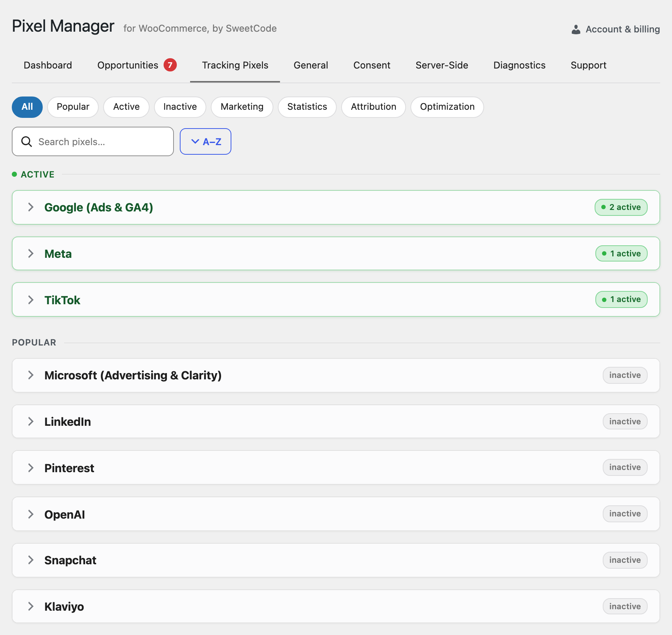Image resolution: width=672 pixels, height=635 pixels.
Task: Go to the Consent tab
Action: [372, 65]
